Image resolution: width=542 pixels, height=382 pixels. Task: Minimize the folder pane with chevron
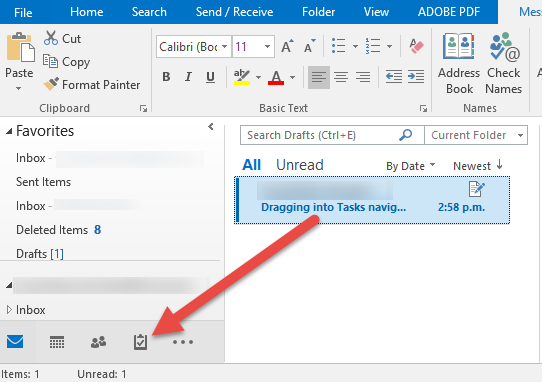tap(211, 127)
